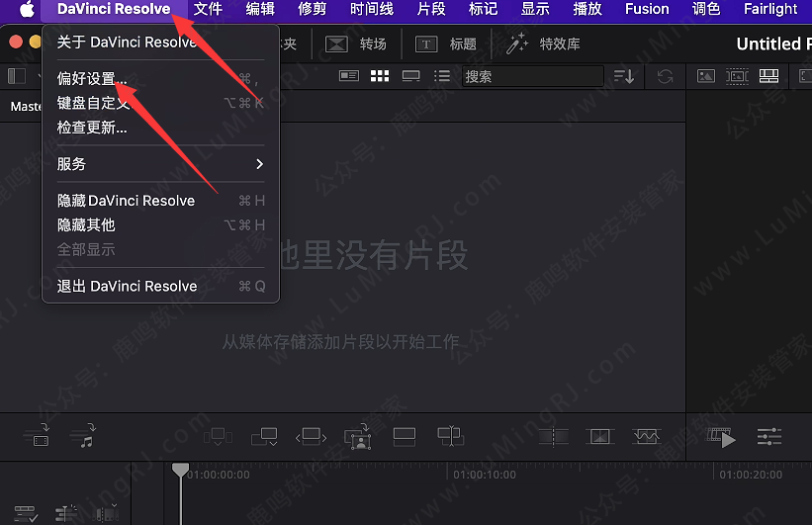The height and width of the screenshot is (525, 812).
Task: Toggle the bin list sidebar icon
Action: click(x=17, y=77)
